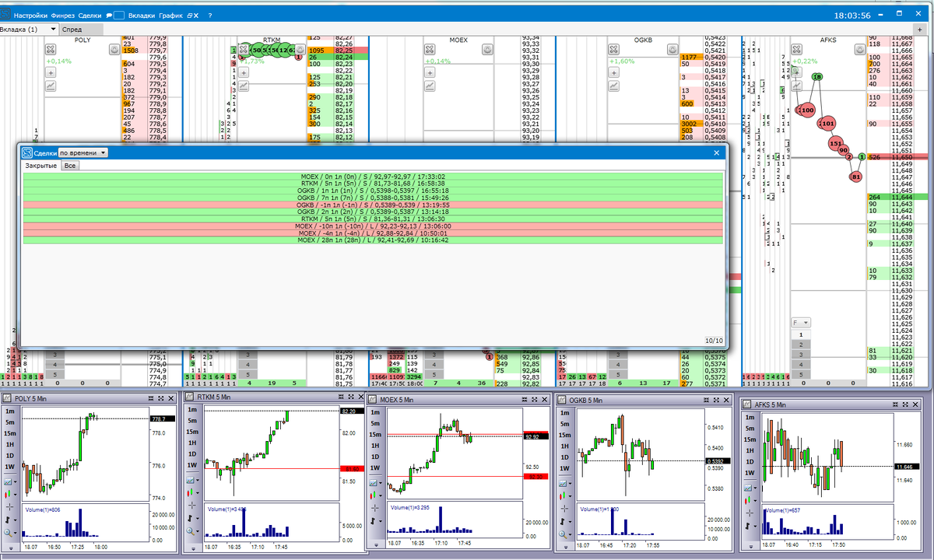
Task: Select the 1W timeframe in AFKS chart
Action: tap(750, 474)
